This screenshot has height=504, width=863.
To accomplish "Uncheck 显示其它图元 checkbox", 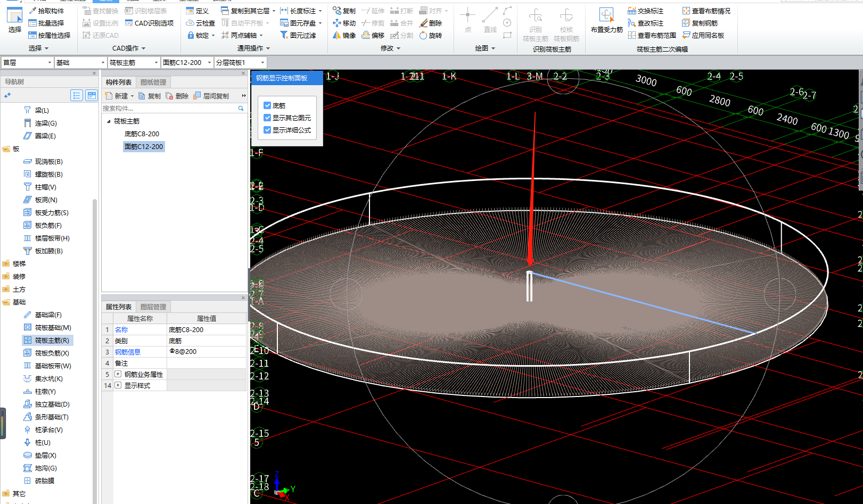I will click(267, 118).
